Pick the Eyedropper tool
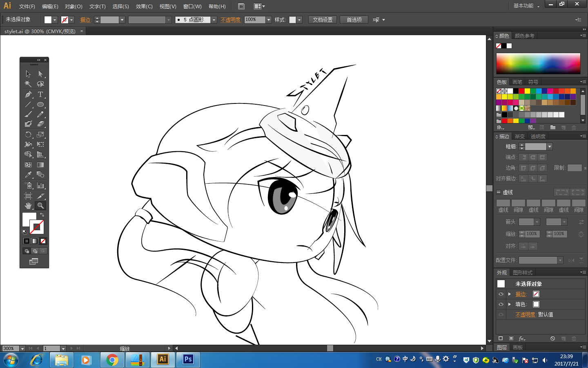Viewport: 588px width, 368px height. click(28, 175)
